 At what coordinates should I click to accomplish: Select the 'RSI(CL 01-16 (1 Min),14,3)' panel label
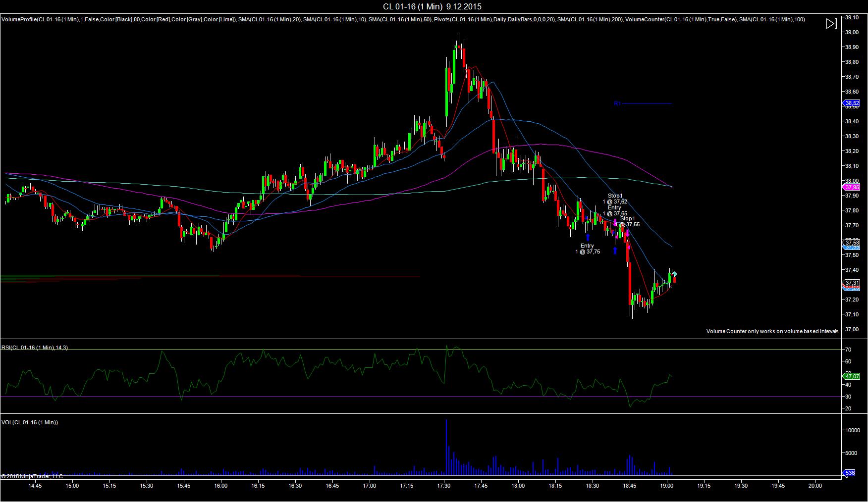point(35,348)
